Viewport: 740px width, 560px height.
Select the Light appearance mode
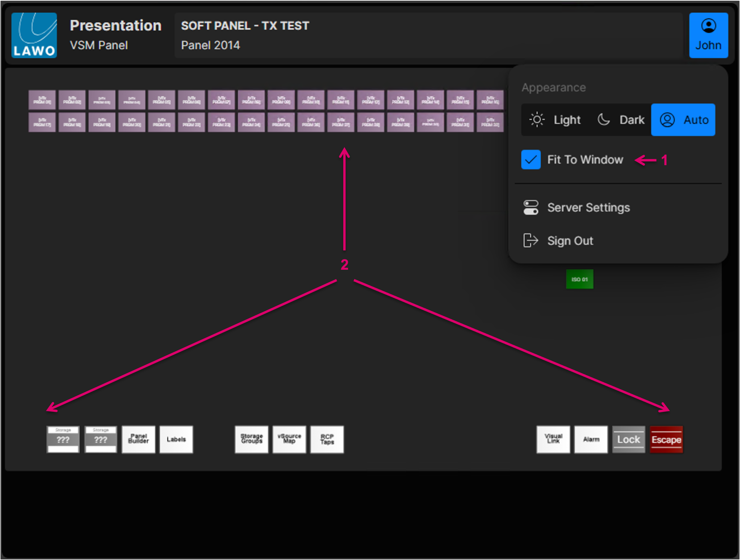coord(555,120)
